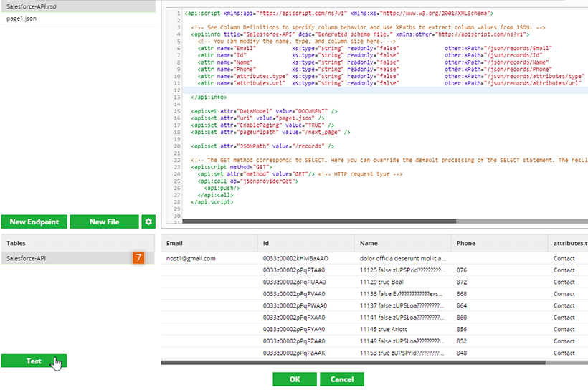Select the 0033z00002kHMBaAAO Id cell
Viewport: 588px width, 390px height.
coord(306,258)
